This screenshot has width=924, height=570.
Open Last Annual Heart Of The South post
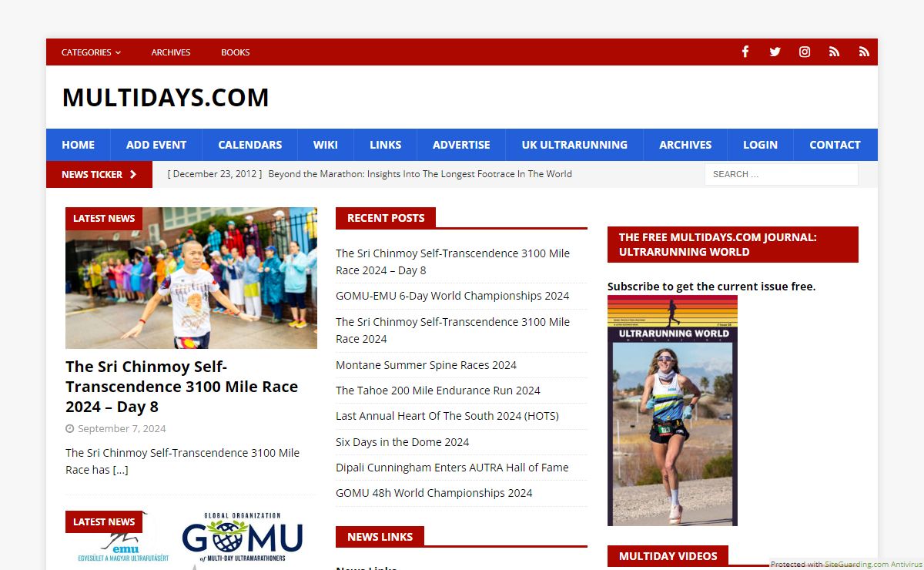(447, 416)
